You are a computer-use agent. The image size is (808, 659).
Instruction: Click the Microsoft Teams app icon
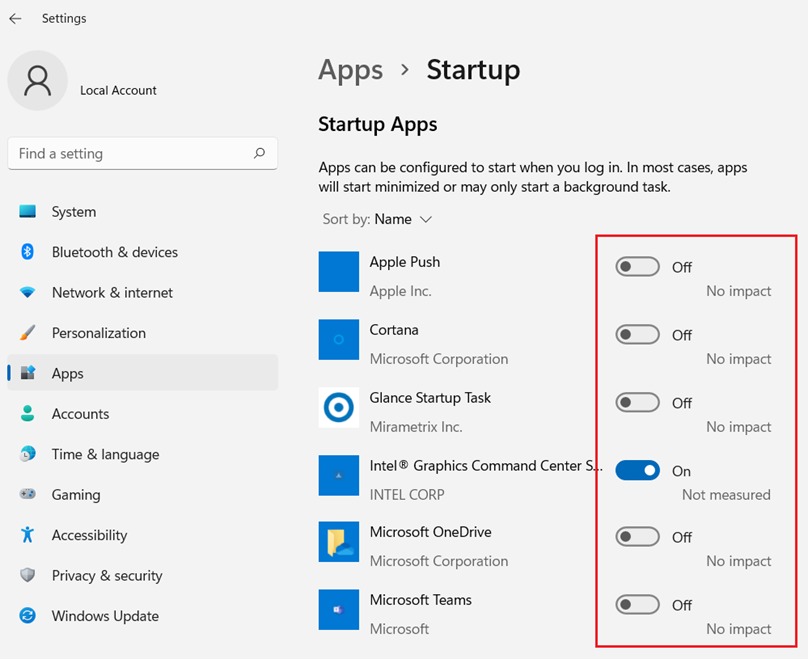pyautogui.click(x=339, y=609)
